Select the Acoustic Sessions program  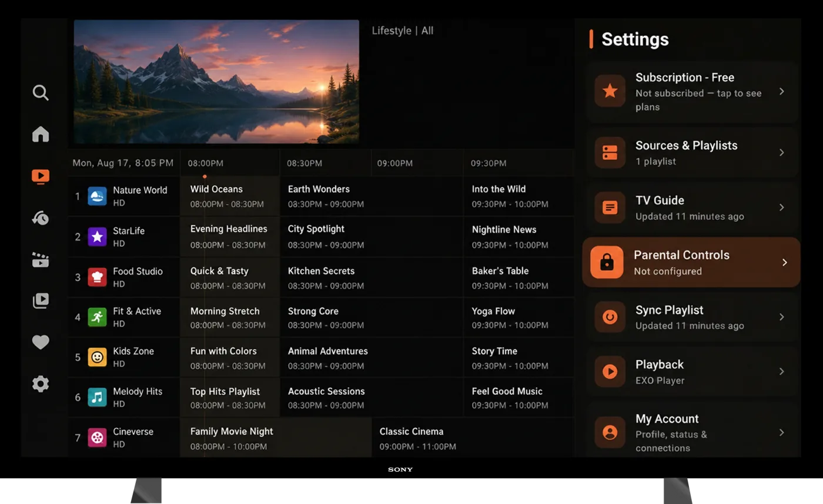[x=372, y=397]
